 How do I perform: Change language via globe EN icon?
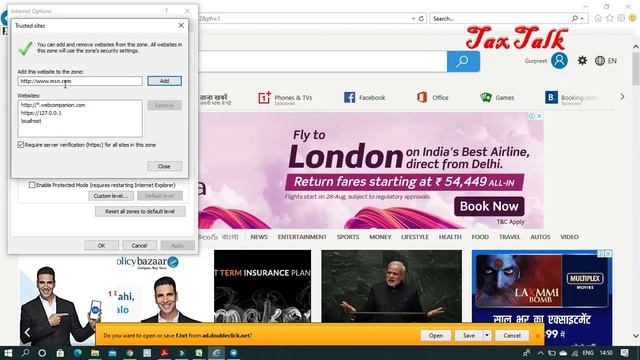tap(606, 61)
